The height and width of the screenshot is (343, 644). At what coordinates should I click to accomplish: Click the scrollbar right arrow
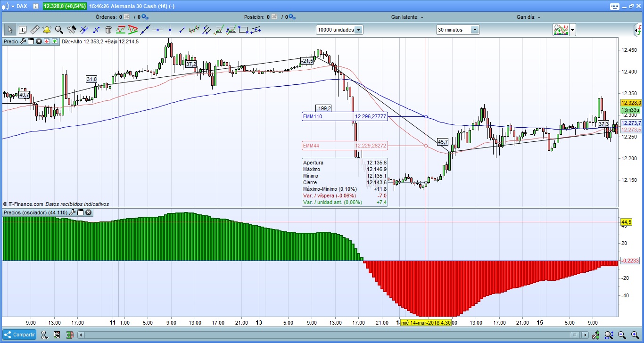[585, 335]
